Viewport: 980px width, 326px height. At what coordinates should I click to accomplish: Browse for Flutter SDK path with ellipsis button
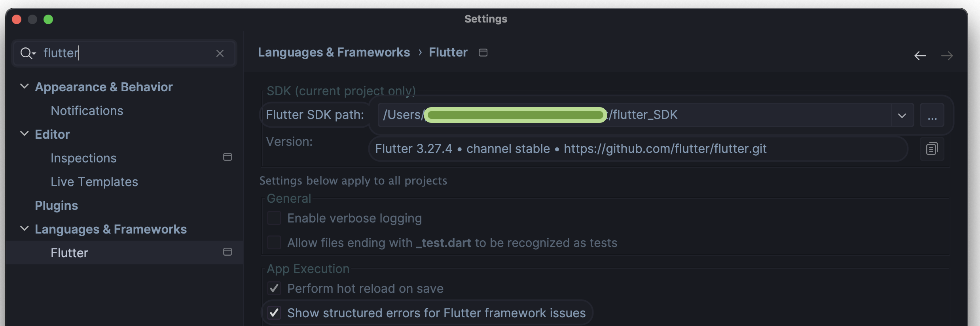[932, 115]
